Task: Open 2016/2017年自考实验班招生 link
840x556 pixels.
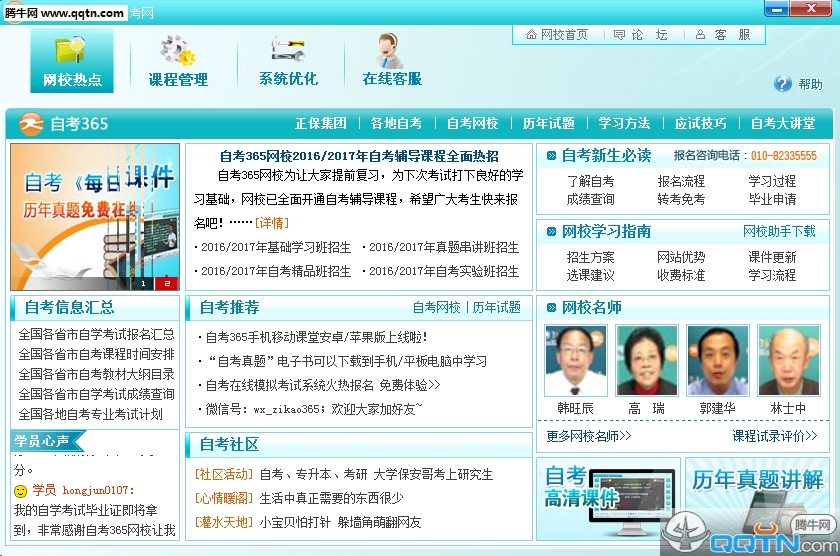Action: (x=444, y=272)
